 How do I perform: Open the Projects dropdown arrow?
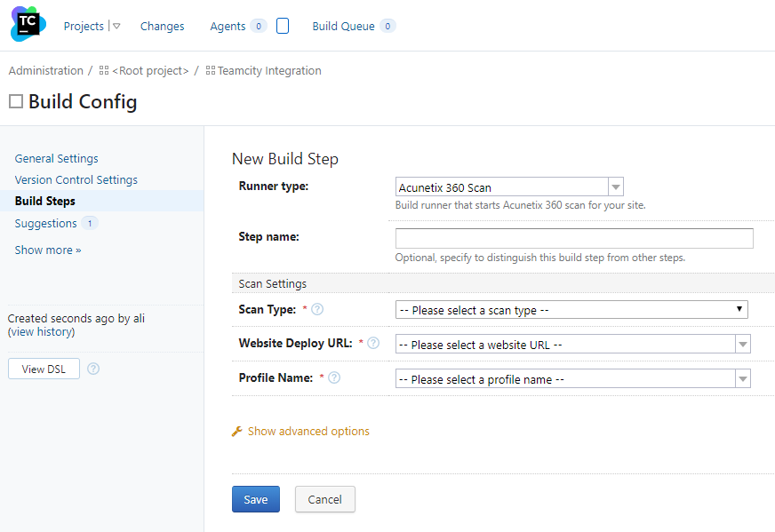(x=116, y=26)
